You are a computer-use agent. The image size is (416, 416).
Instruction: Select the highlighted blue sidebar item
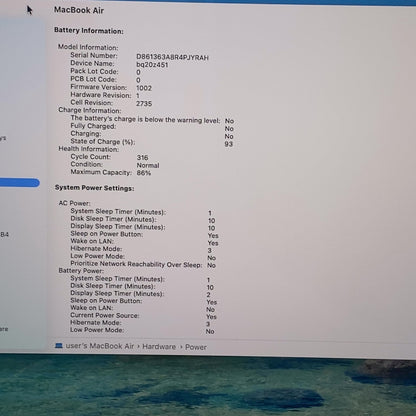click(x=19, y=183)
